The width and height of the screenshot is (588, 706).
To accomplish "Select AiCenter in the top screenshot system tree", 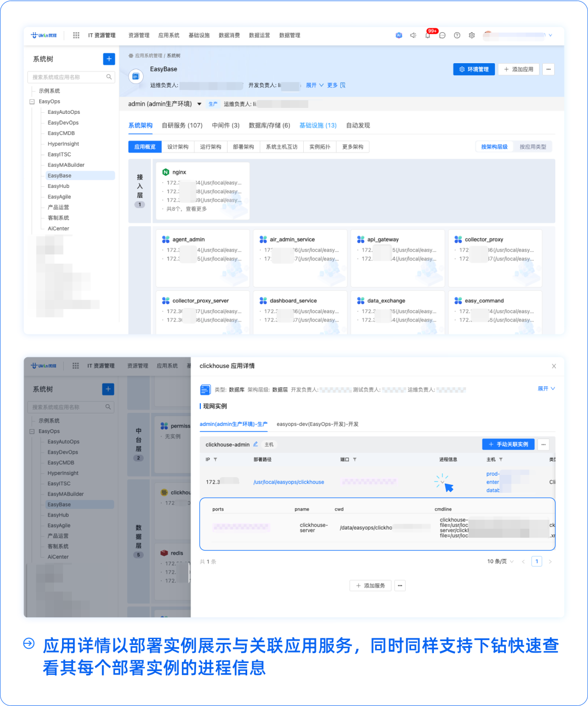I will [58, 228].
